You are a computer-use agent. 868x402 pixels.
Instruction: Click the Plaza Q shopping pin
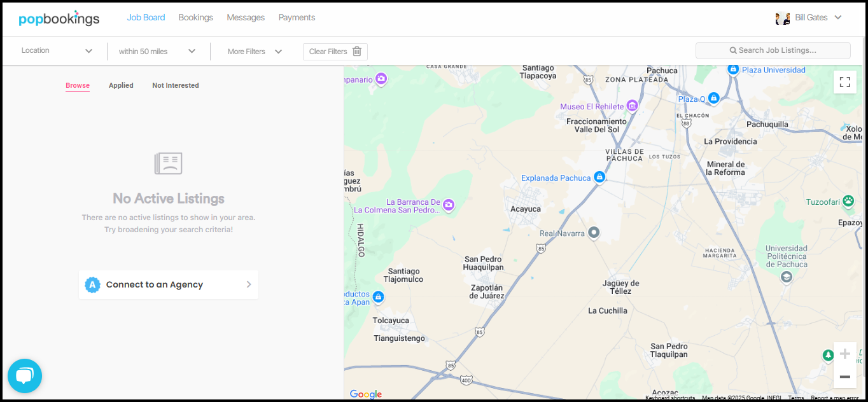point(713,98)
